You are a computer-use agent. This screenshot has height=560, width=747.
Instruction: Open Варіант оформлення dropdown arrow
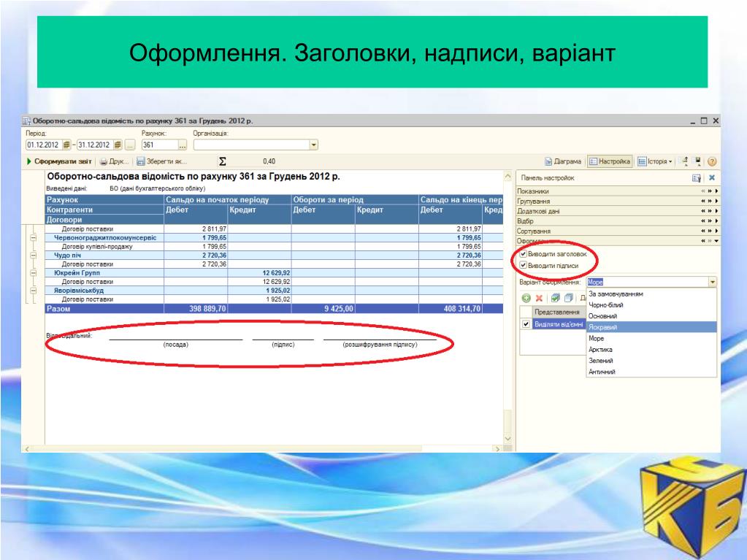(712, 282)
